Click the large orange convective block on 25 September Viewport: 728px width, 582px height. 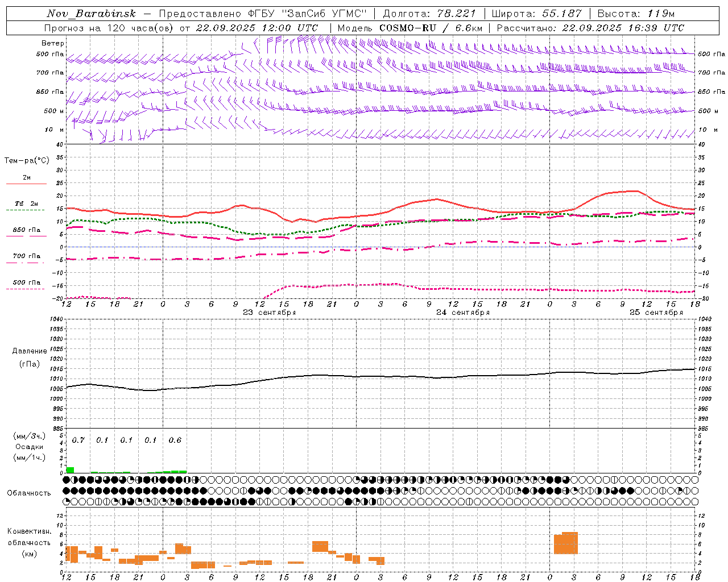coord(566,543)
